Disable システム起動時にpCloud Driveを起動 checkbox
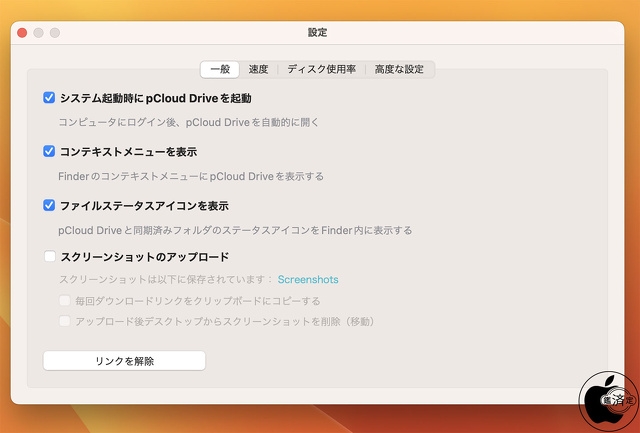The image size is (640, 433). 49,98
